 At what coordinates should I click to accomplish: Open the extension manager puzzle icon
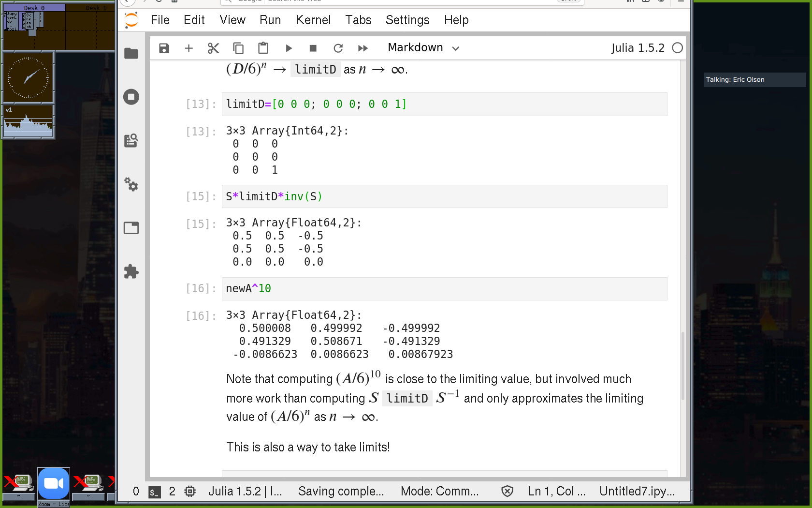point(131,271)
